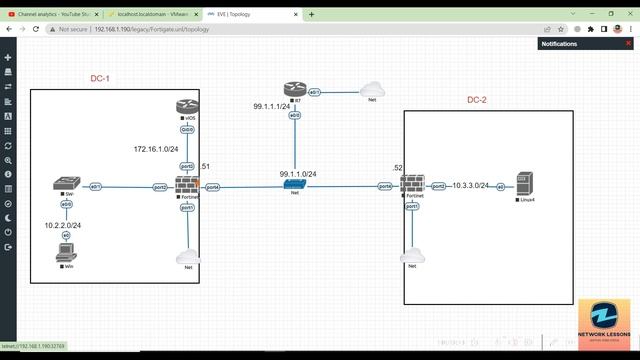The image size is (640, 360).
Task: Show Status info icon in sidebar
Action: (8, 174)
